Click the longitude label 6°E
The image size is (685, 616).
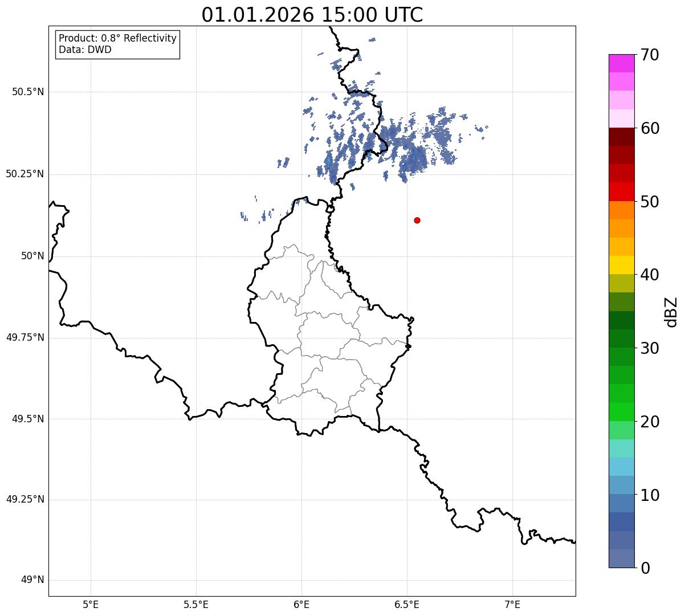301,605
